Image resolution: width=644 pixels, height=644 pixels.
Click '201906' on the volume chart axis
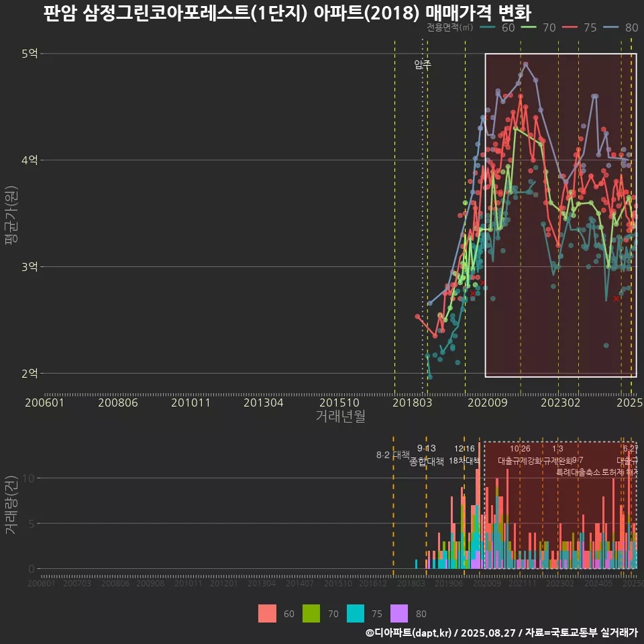click(x=449, y=583)
